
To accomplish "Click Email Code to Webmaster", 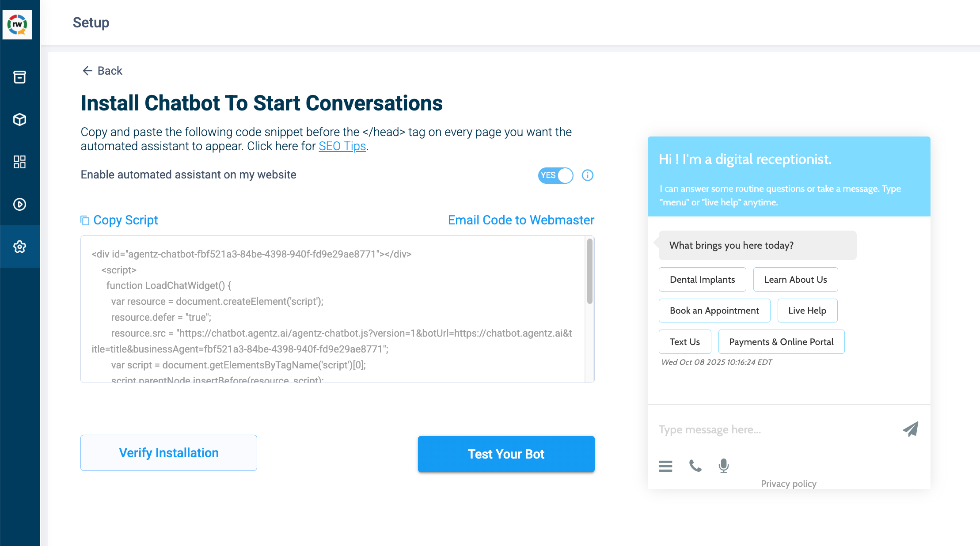I will [521, 220].
